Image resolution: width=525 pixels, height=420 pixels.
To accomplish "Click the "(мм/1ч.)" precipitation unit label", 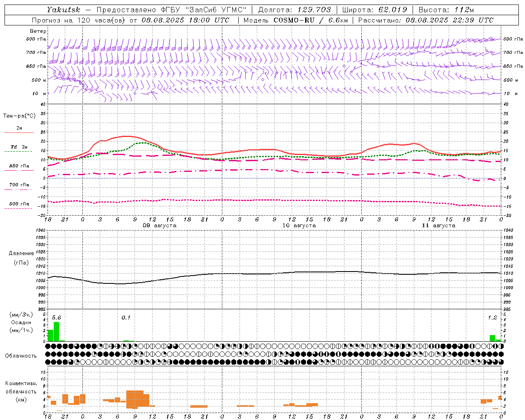I will [21, 330].
